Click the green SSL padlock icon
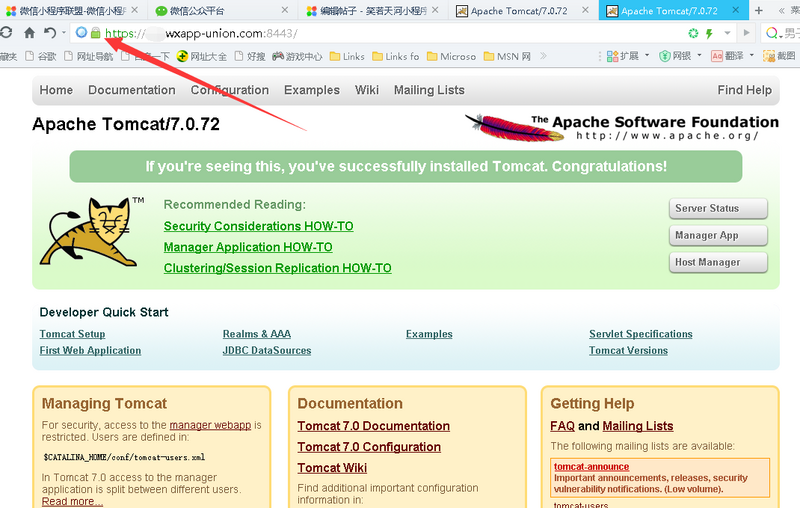 tap(95, 33)
